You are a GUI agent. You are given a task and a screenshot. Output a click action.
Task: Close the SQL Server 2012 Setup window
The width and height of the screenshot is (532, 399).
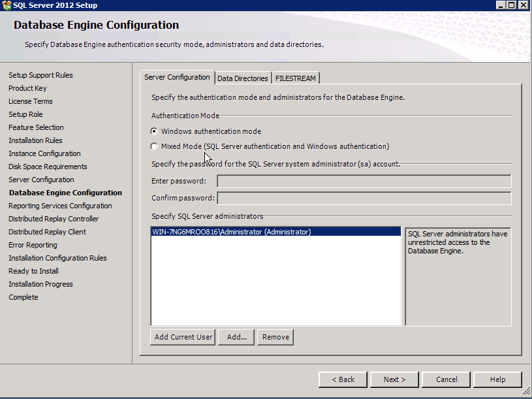coord(524,5)
